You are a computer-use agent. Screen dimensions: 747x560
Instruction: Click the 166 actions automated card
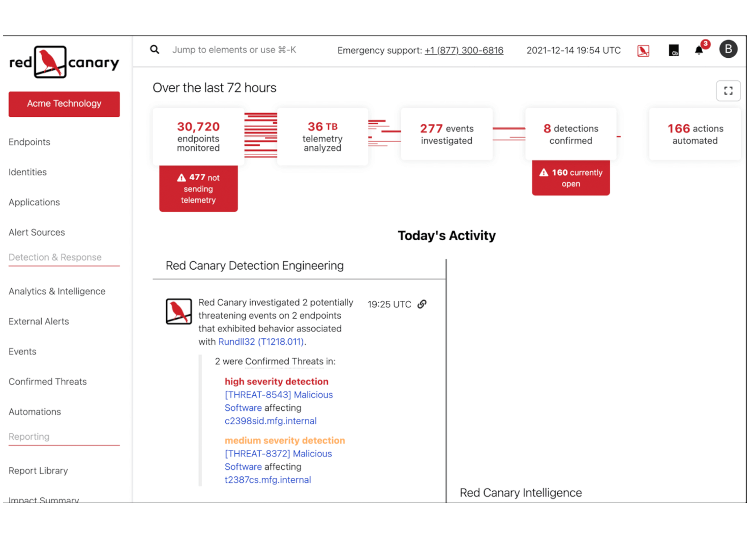coord(695,134)
